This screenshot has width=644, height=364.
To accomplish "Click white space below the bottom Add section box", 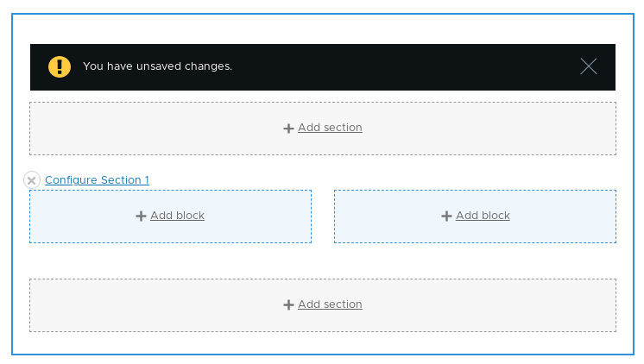I will pos(323,342).
